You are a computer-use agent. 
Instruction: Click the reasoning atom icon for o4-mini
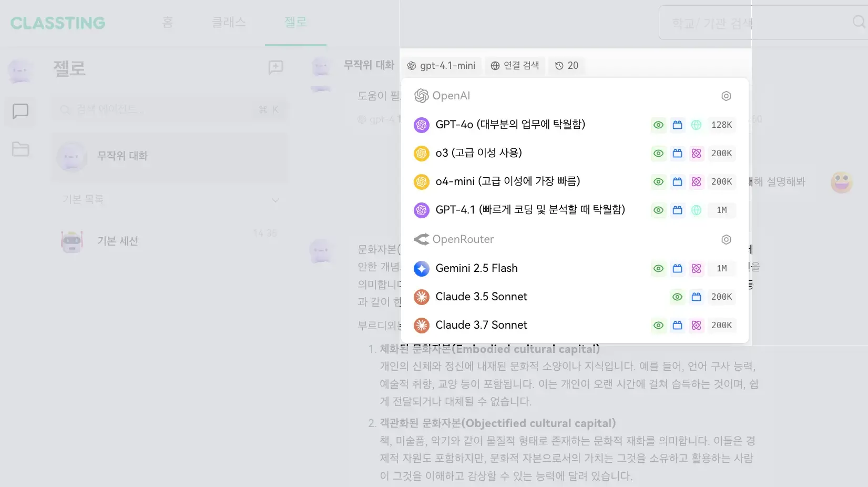click(x=696, y=181)
